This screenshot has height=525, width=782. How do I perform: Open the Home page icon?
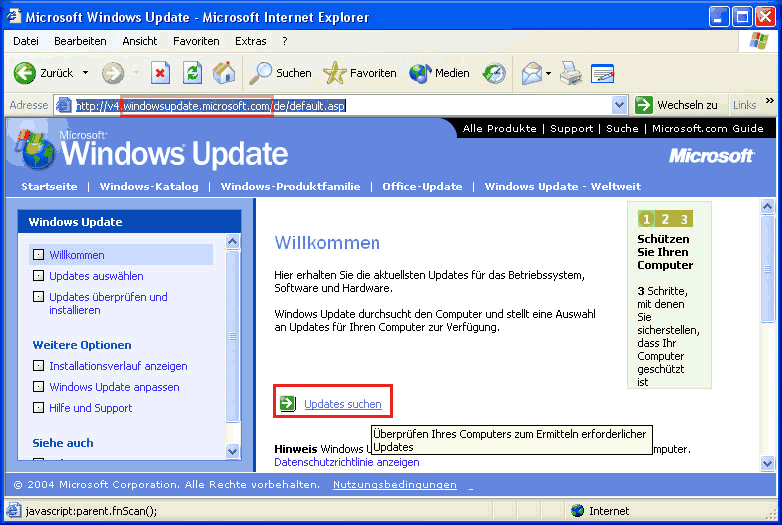(224, 73)
